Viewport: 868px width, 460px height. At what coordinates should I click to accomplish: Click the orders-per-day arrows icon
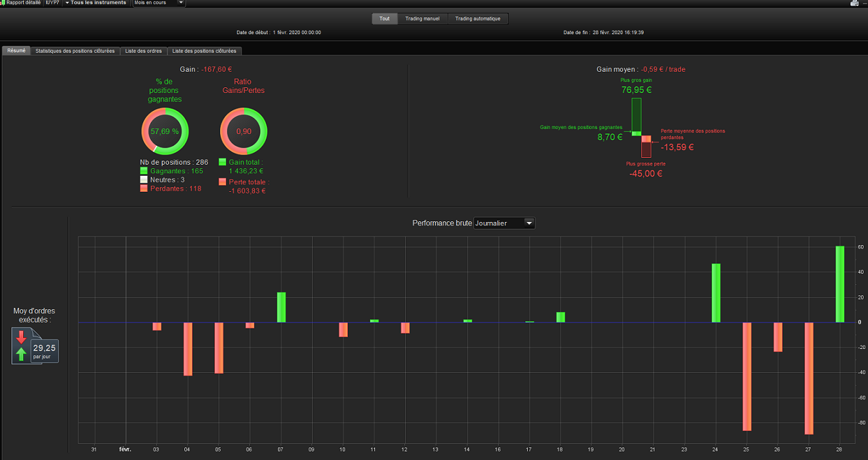click(22, 346)
